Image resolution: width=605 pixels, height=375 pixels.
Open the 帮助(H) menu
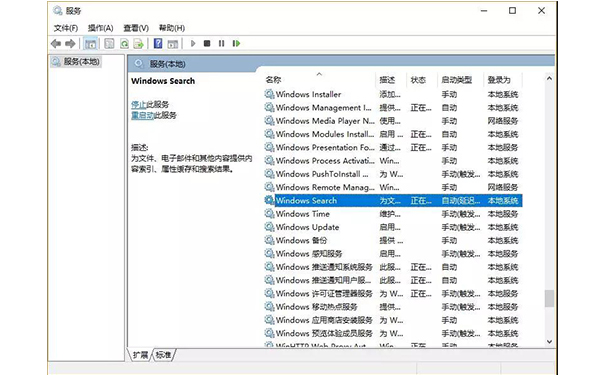coord(172,28)
